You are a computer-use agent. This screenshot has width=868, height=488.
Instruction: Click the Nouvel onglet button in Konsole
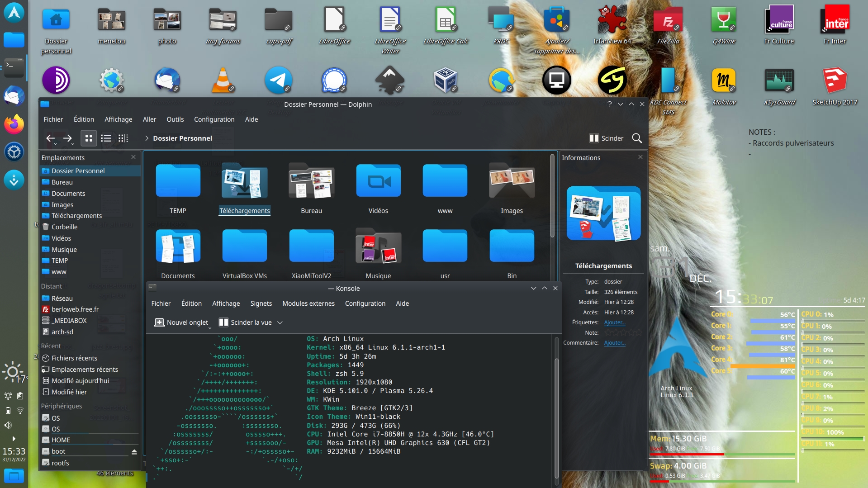[181, 322]
